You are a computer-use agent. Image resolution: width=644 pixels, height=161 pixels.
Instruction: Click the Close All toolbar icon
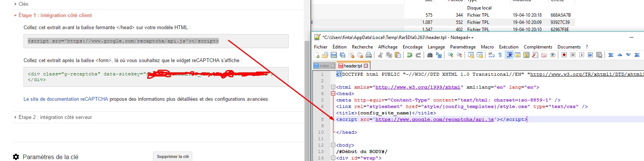click(360, 55)
